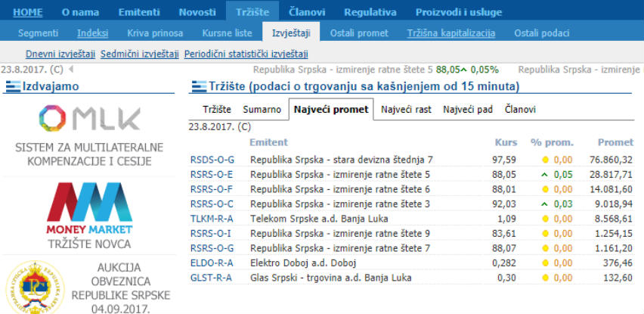The height and width of the screenshot is (314, 644).
Task: Open the Emitenti menu
Action: pyautogui.click(x=139, y=12)
